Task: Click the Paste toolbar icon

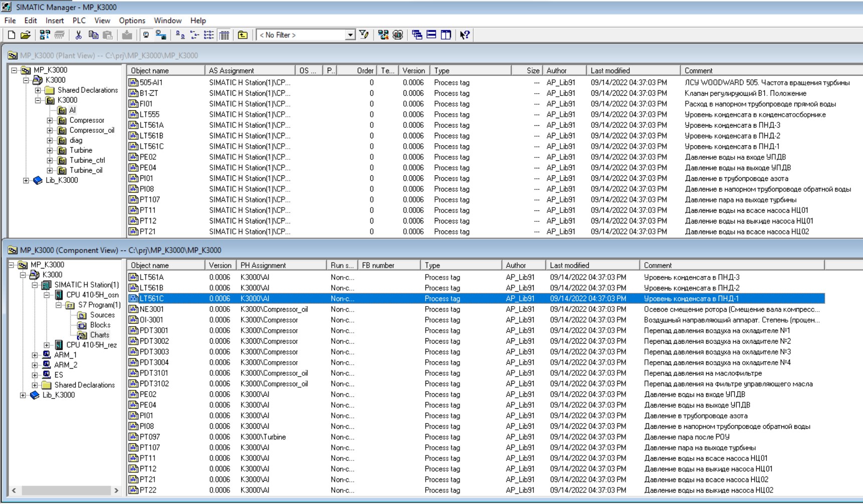Action: [108, 35]
